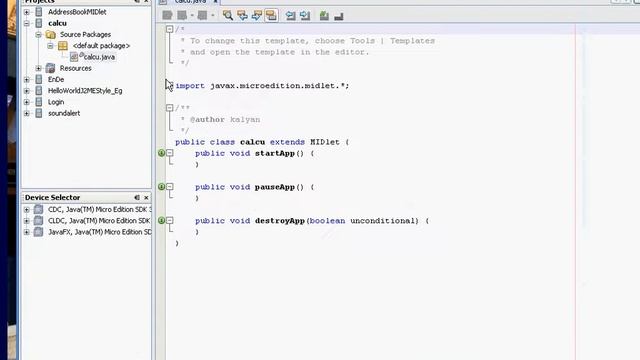Click the Source Packages folder icon

click(51, 34)
